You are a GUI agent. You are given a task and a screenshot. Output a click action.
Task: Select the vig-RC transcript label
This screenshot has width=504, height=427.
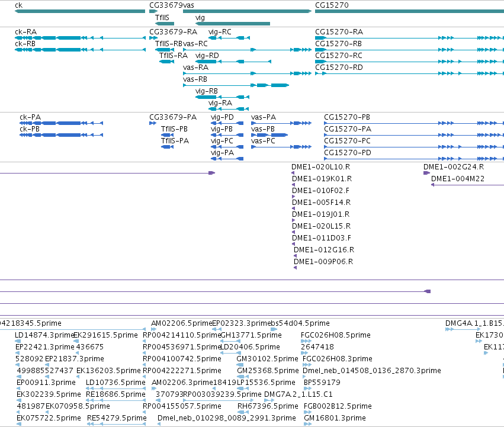[x=220, y=32]
